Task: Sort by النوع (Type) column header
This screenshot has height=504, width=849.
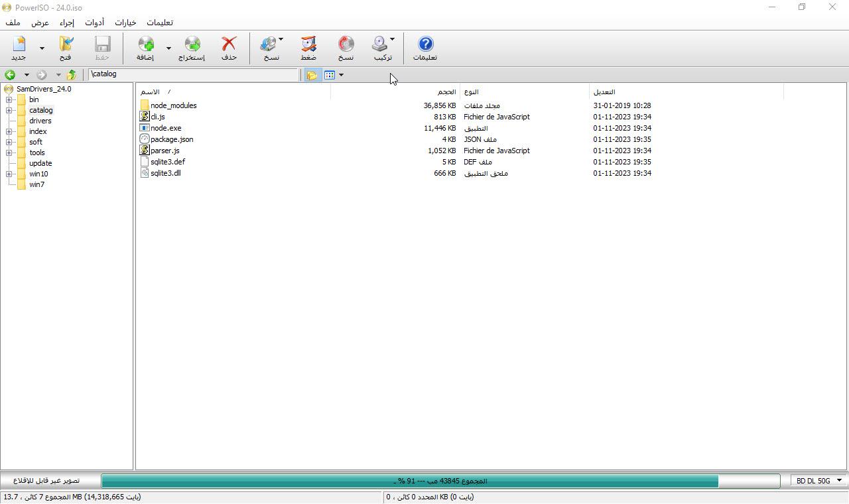Action: pyautogui.click(x=525, y=92)
